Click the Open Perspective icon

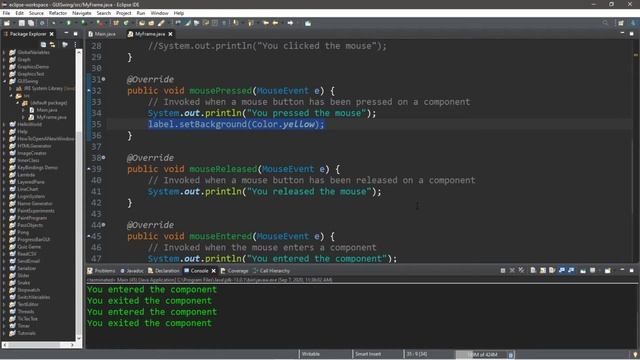[x=621, y=23]
